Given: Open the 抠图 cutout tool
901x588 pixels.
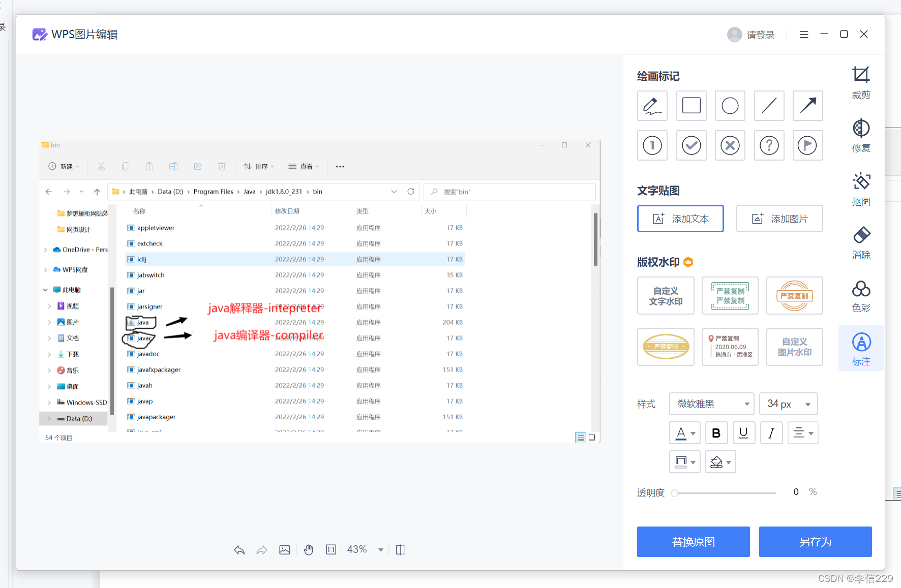Looking at the screenshot, I should coord(861,189).
